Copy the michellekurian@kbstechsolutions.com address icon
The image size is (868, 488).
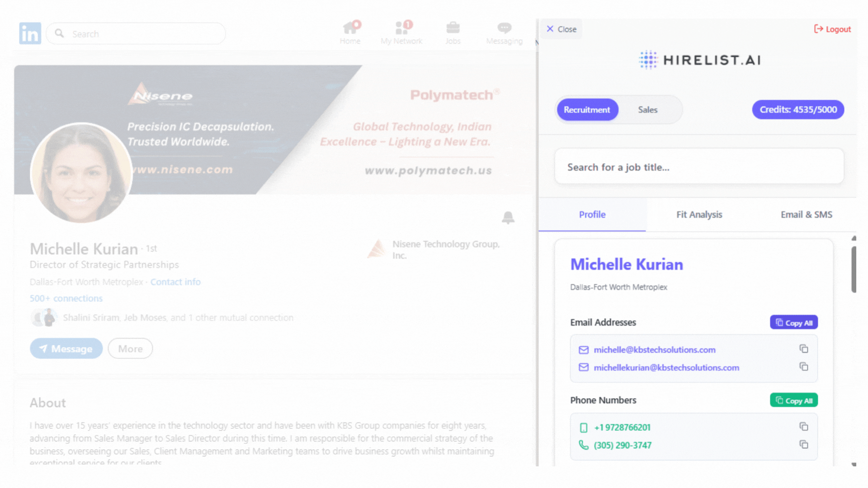803,367
